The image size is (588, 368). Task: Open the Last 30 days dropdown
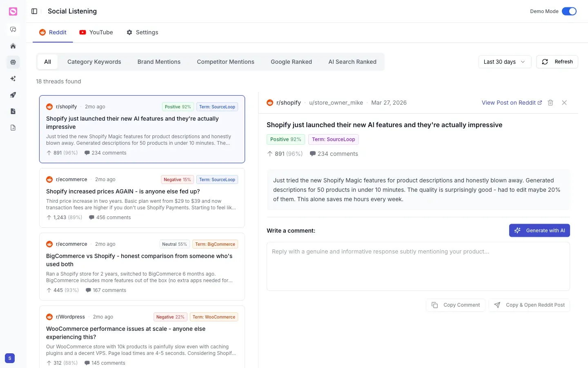coord(505,62)
